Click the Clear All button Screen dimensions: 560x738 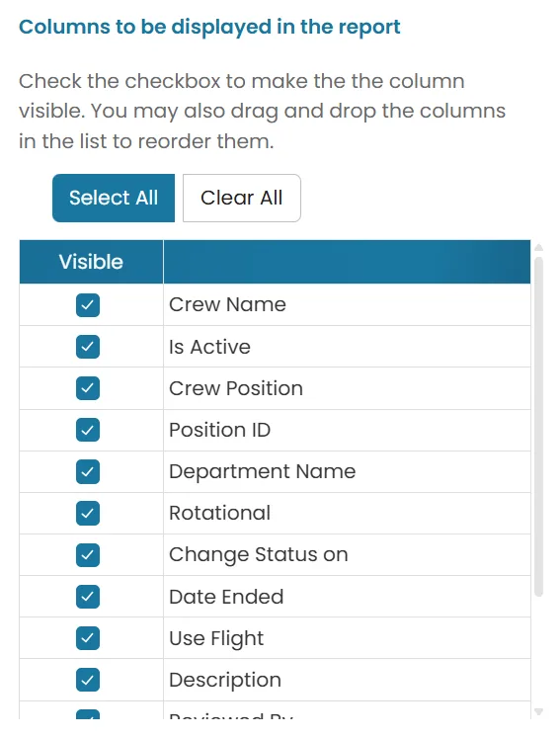(241, 198)
